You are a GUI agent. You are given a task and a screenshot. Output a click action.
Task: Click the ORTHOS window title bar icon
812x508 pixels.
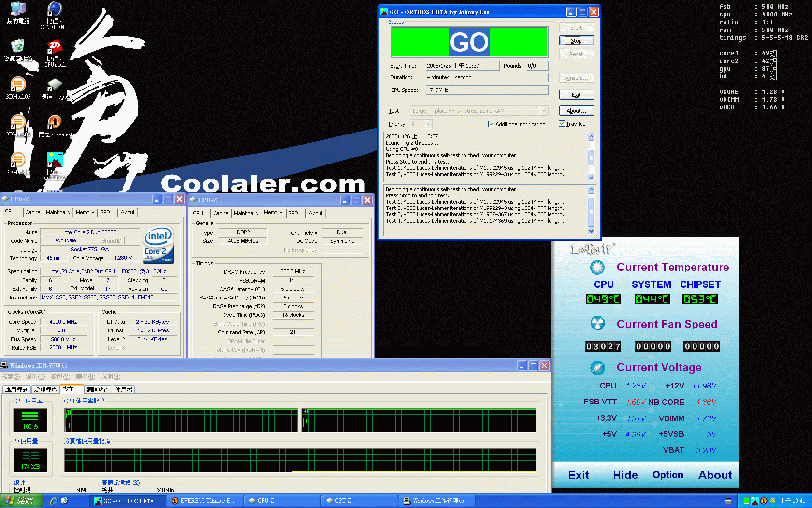(384, 12)
